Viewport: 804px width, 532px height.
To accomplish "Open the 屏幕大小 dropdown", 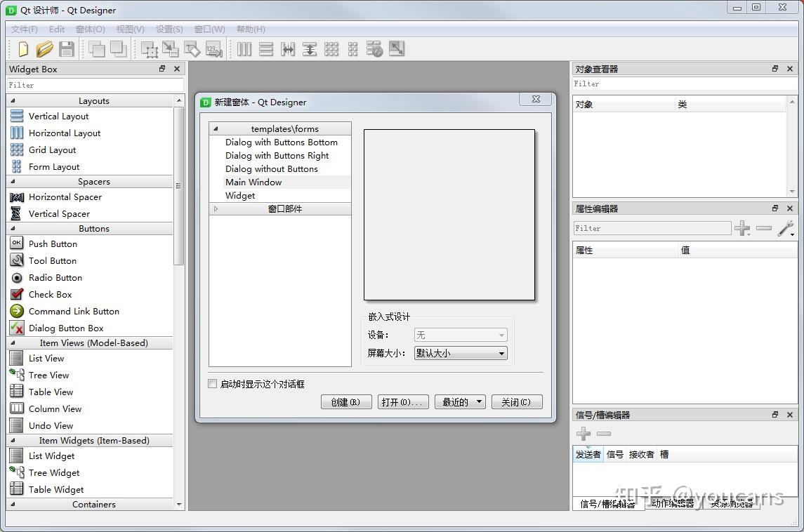I will point(459,353).
